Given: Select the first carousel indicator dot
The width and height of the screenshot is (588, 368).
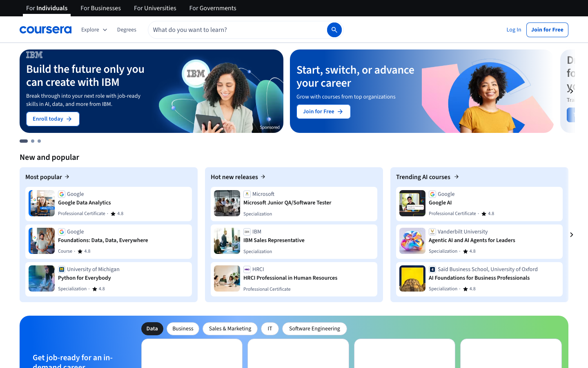Looking at the screenshot, I should pos(24,141).
